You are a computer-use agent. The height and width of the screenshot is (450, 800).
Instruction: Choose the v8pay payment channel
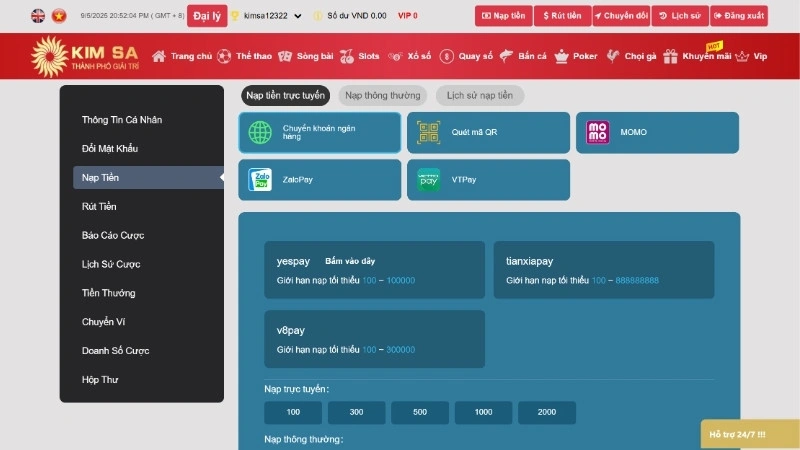374,339
